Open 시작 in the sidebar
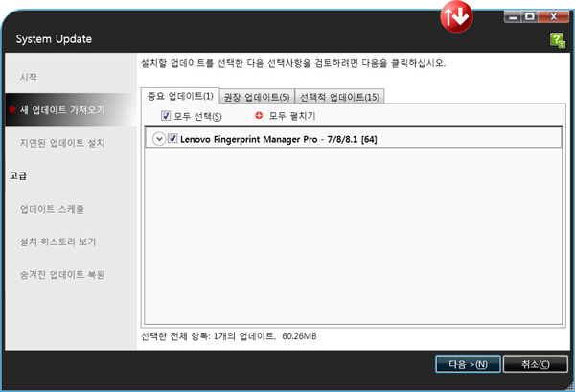 (x=29, y=77)
